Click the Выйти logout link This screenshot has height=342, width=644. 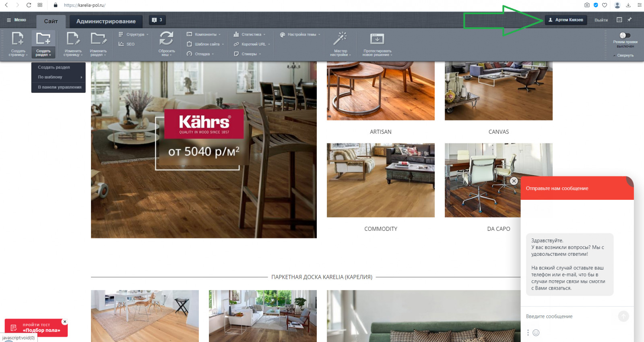[601, 20]
